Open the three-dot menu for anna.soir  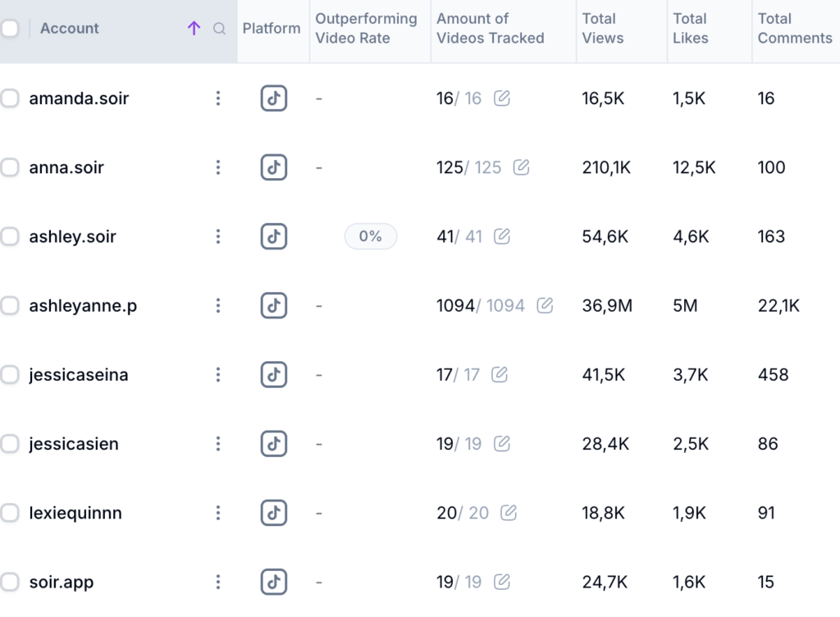[218, 167]
